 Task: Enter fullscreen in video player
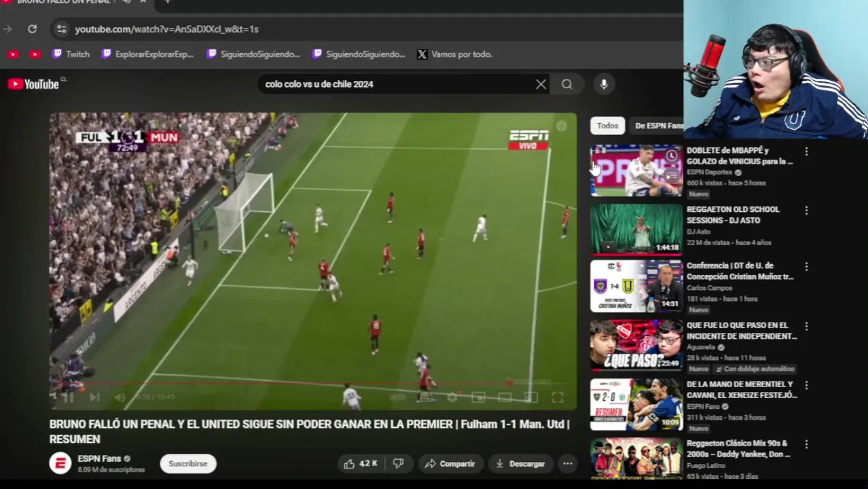(x=557, y=397)
